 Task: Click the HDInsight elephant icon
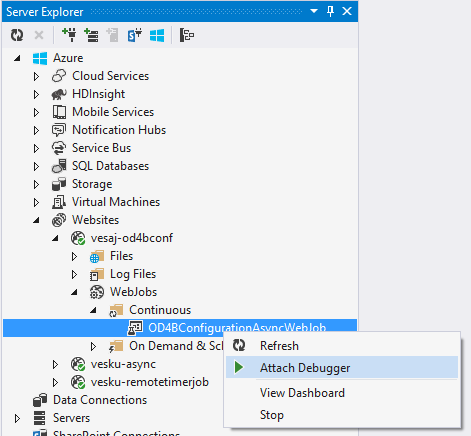click(x=59, y=94)
